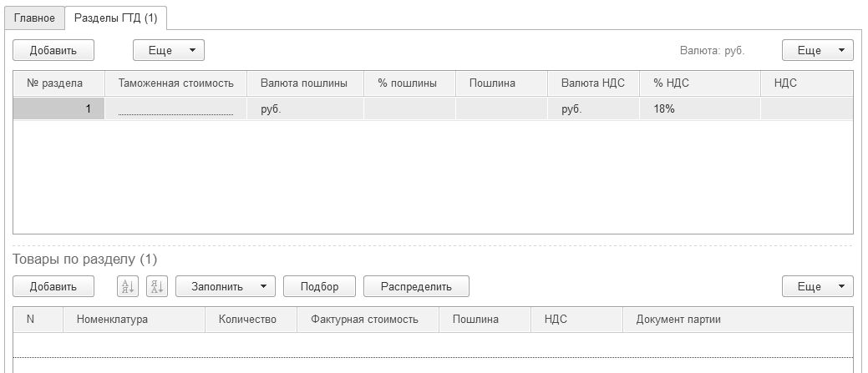This screenshot has width=868, height=373.
Task: Click the Документ партии column header
Action: [678, 319]
